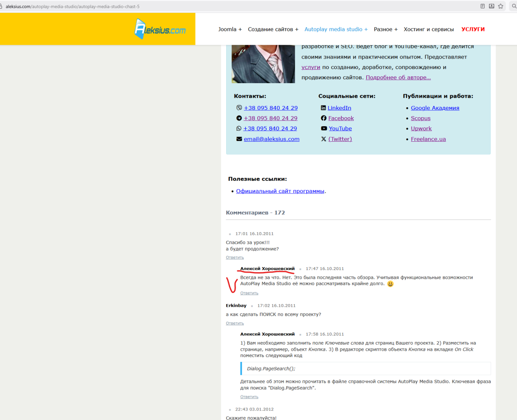This screenshot has height=420, width=517.
Task: Click the LinkedIn logo icon
Action: click(x=323, y=108)
